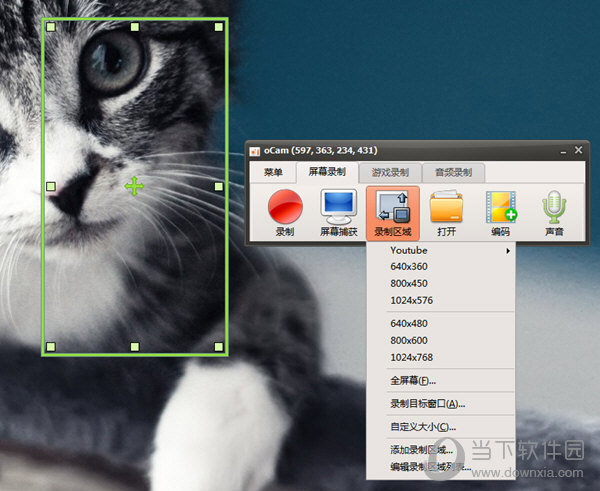Click the 编码 codec icon

500,207
